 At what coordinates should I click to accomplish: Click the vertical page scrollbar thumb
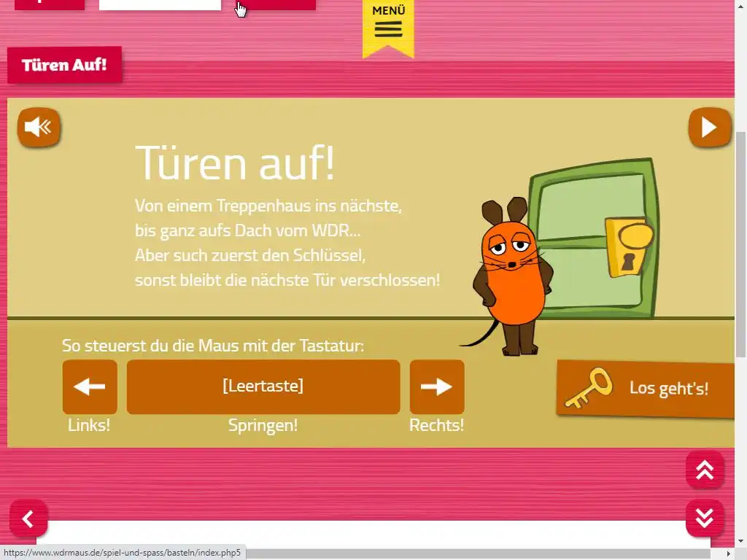pyautogui.click(x=741, y=244)
